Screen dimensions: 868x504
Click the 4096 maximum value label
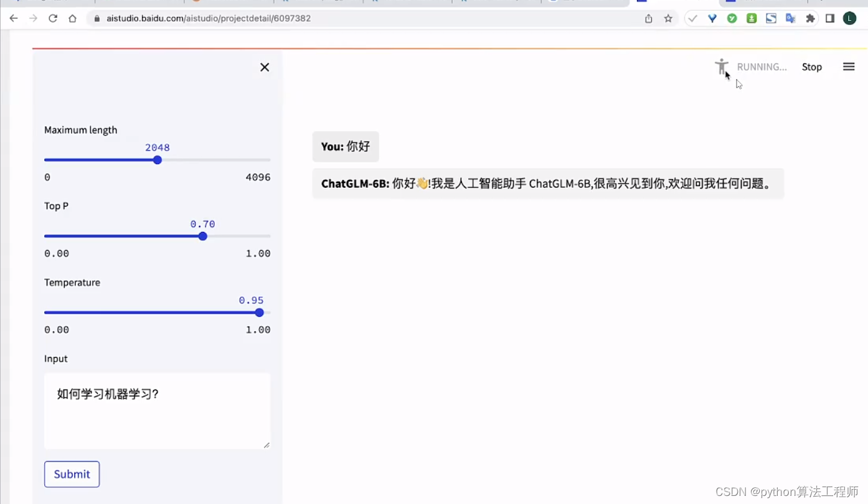(x=258, y=177)
